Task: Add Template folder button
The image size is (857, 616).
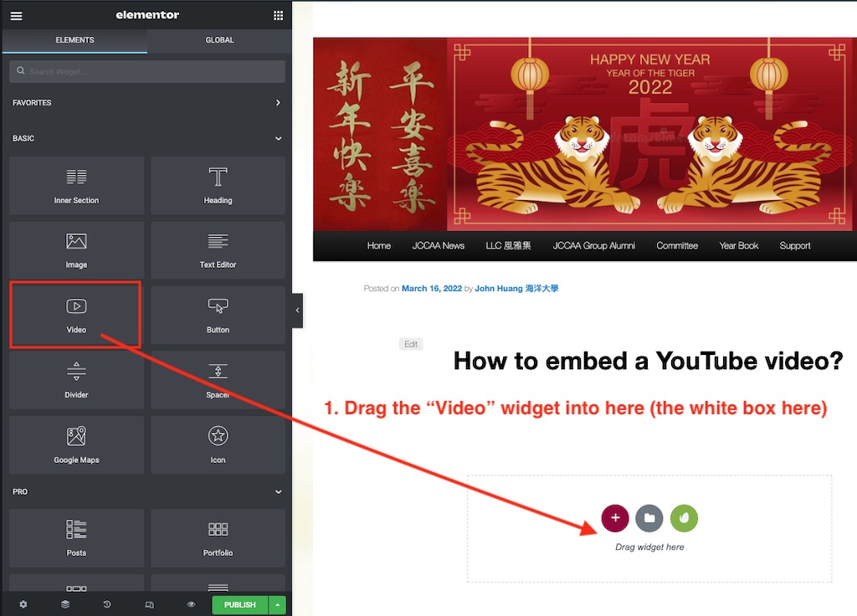Action: (x=649, y=517)
